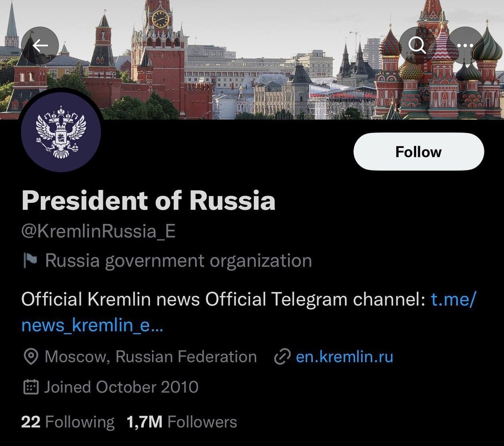This screenshot has width=504, height=446.
Task: View the 22 Following list
Action: pos(67,422)
